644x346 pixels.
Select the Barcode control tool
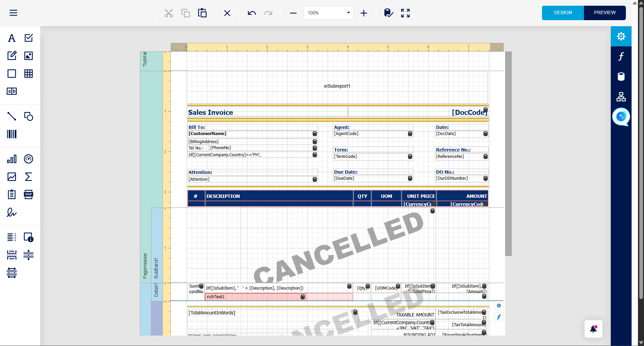[x=12, y=134]
